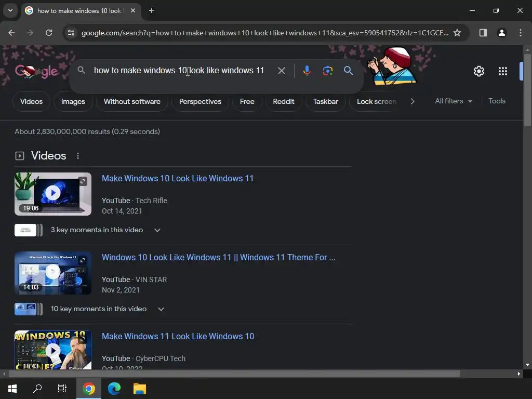Click the Chrome taskbar icon

point(88,389)
